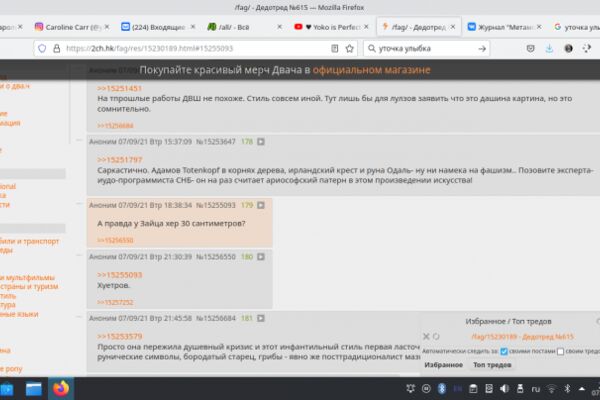The width and height of the screenshot is (600, 400).
Task: Open post menu icon for post №15256550
Action: coord(261,256)
